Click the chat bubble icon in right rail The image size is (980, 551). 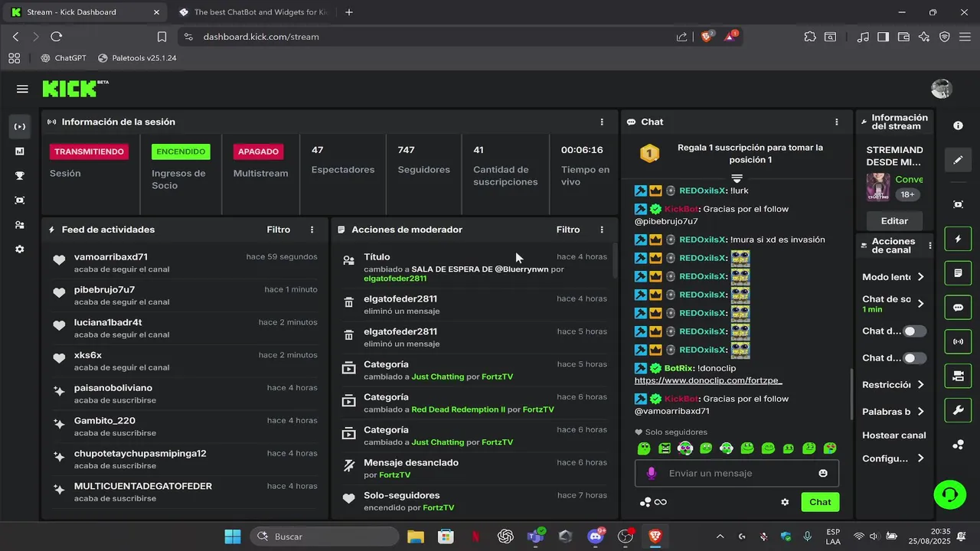(958, 308)
